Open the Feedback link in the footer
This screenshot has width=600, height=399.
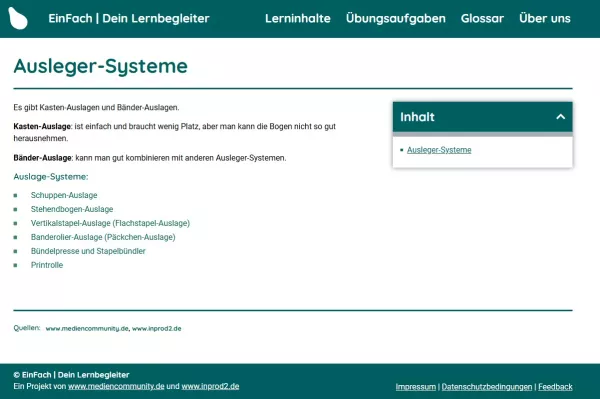tap(555, 387)
